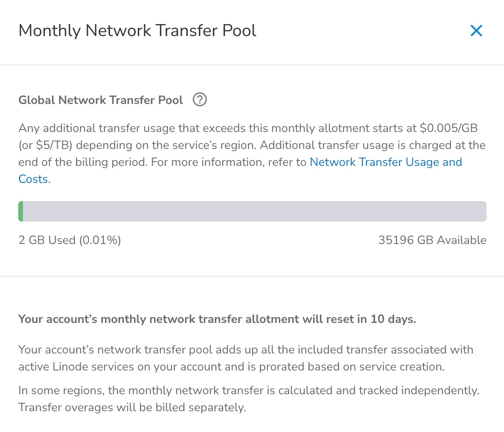Viewport: 504px width, 432px height.
Task: Click the transfer overages billed separately sentence
Action: [x=132, y=407]
